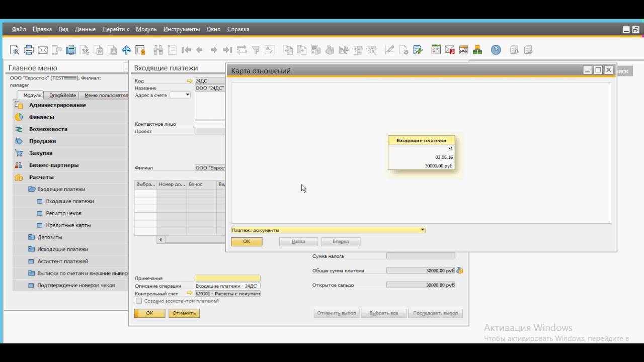Export to Word toolbar icon
This screenshot has width=644, height=362.
[x=99, y=50]
